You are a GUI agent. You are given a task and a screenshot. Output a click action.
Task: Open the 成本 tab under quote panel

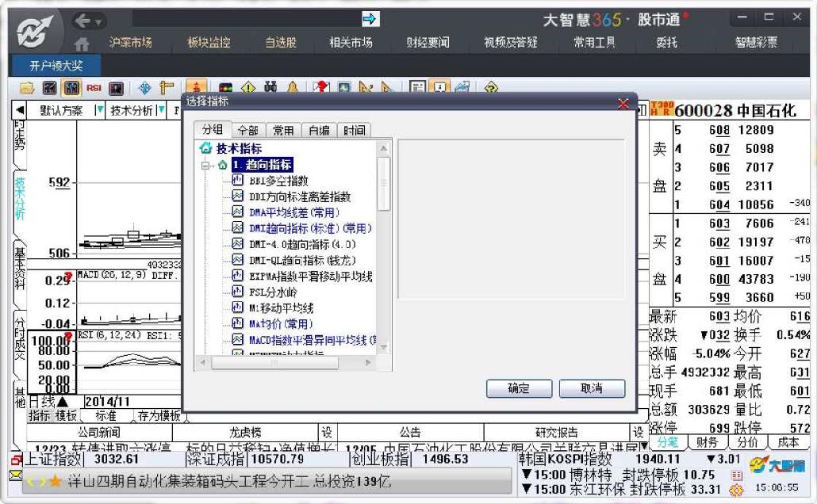coord(788,442)
